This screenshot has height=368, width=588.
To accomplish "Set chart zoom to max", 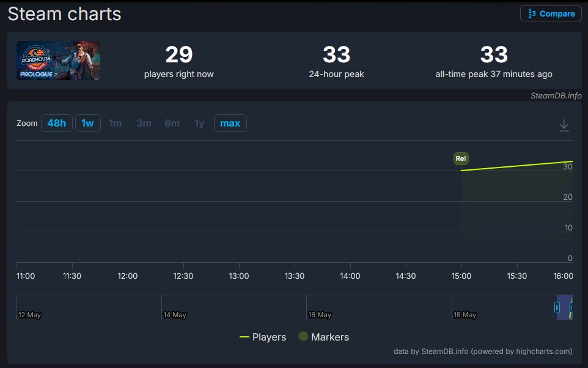I will pos(230,123).
